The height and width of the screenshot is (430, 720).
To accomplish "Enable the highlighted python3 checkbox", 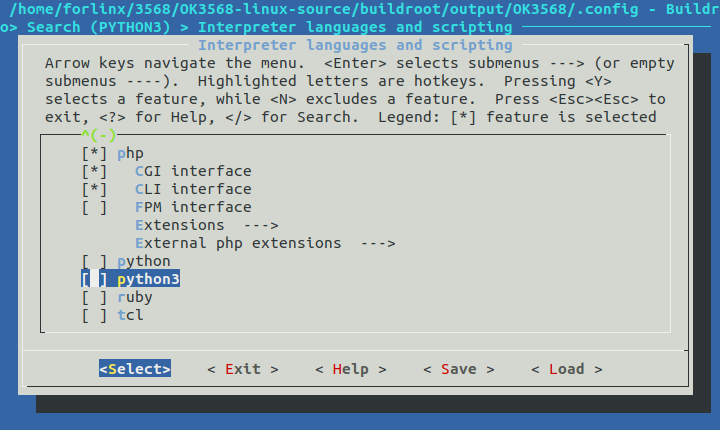I will coord(95,279).
